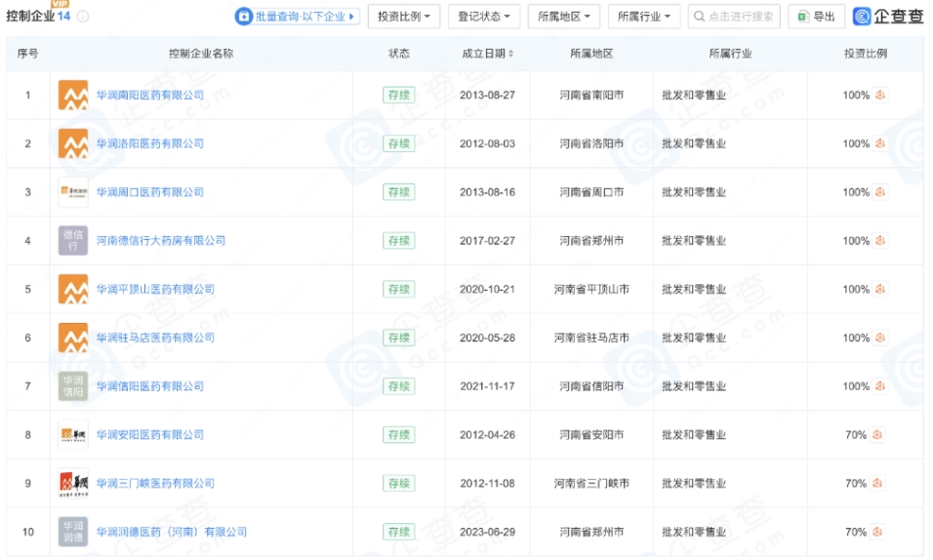Click equity chain icon in 华润周口医药 row
Screen dimensions: 933x560
pyautogui.click(x=880, y=191)
